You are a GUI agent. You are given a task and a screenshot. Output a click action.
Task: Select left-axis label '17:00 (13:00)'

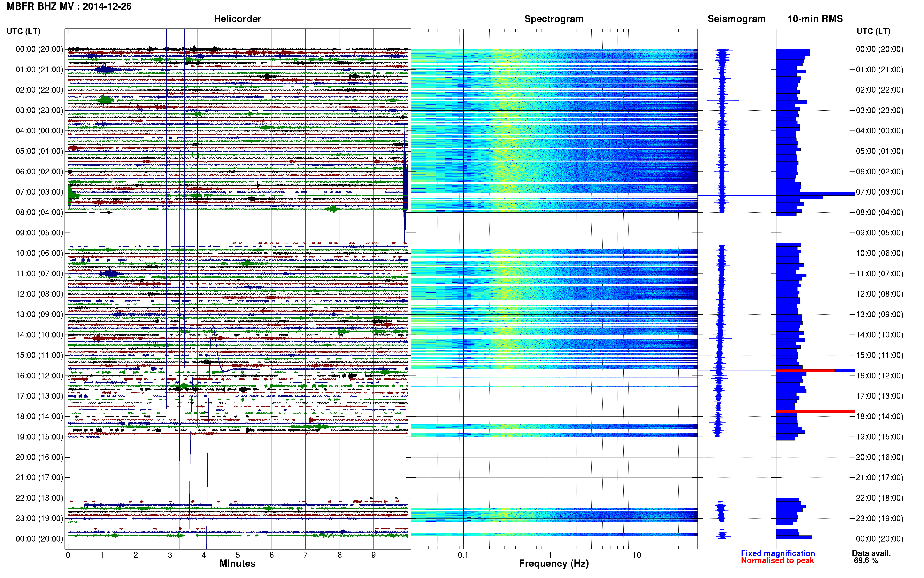click(39, 396)
